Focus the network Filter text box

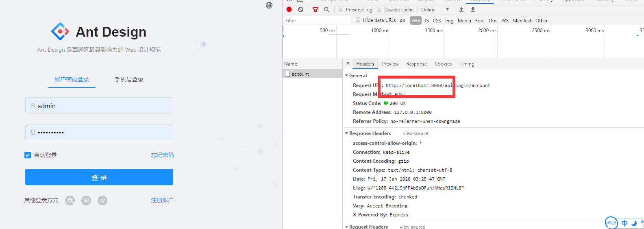pyautogui.click(x=317, y=20)
